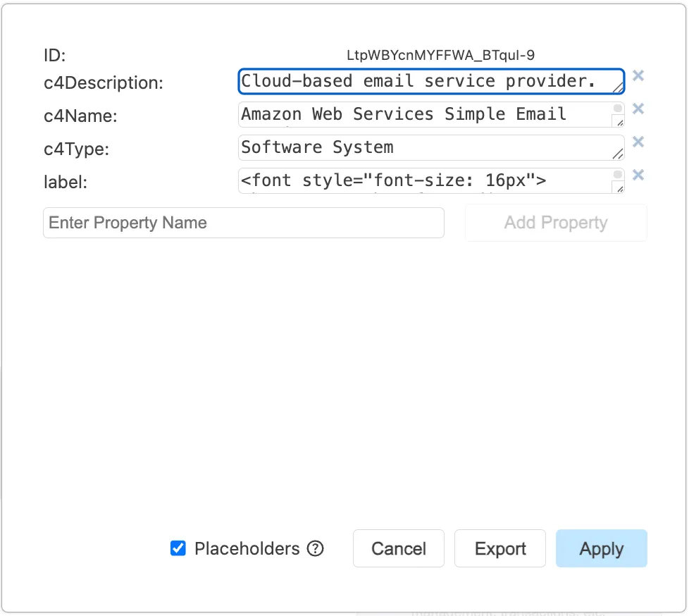Export the properties data

[x=499, y=548]
